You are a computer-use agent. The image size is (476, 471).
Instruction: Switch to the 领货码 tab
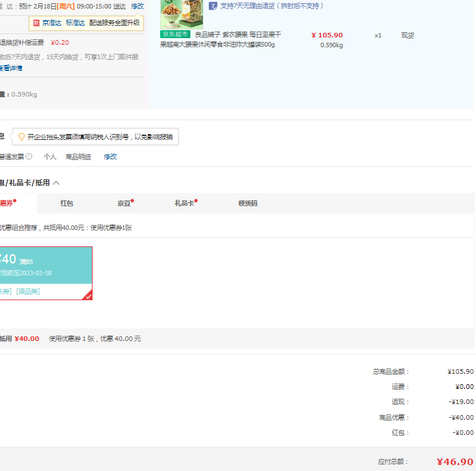248,203
